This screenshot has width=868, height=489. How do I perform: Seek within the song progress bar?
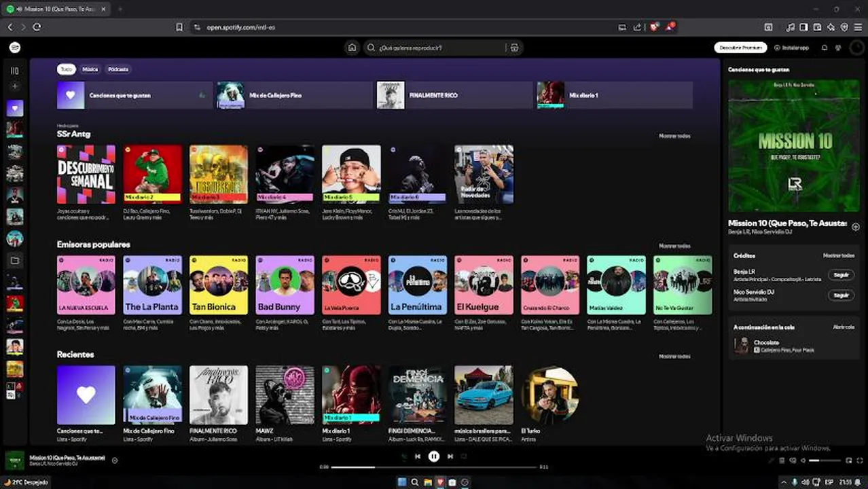434,467
